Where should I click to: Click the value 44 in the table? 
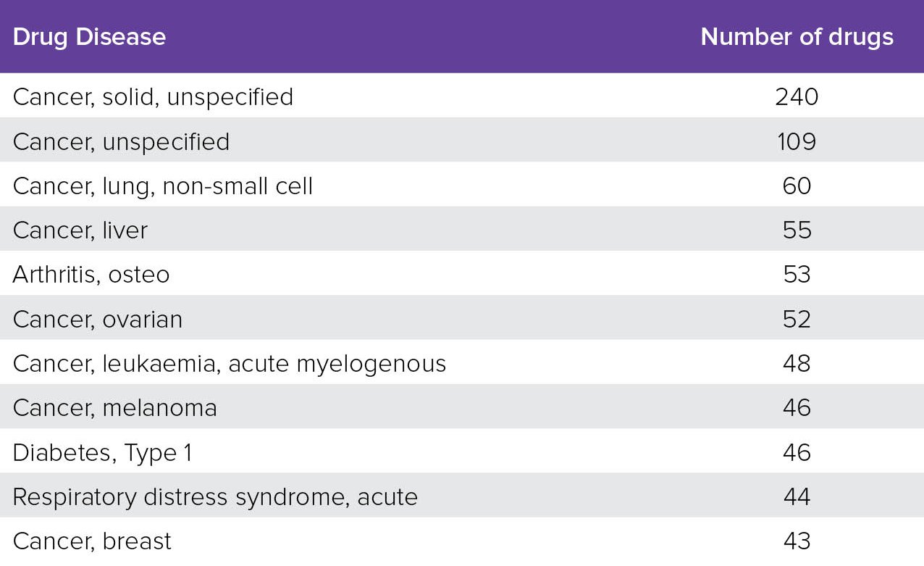click(797, 496)
